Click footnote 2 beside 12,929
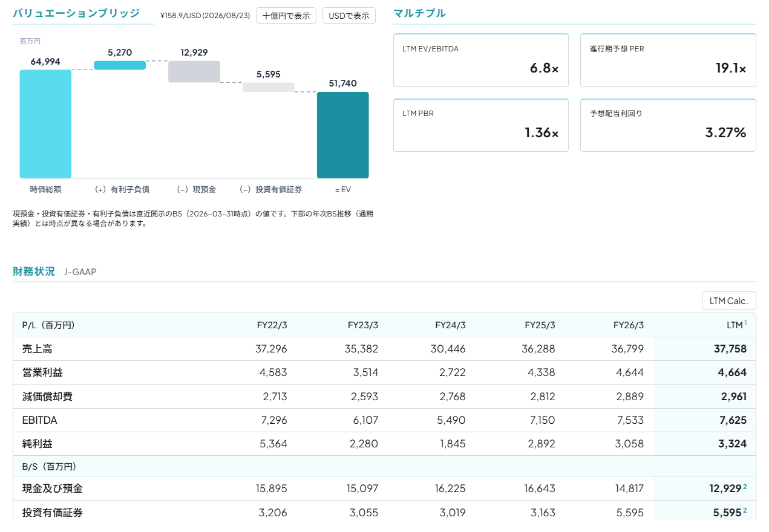This screenshot has height=532, width=769. [x=745, y=487]
